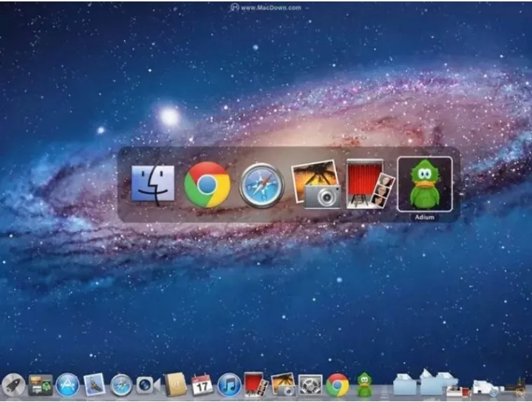Open iPhoto from the Dock
Screen dimensions: 532x402
click(x=283, y=384)
